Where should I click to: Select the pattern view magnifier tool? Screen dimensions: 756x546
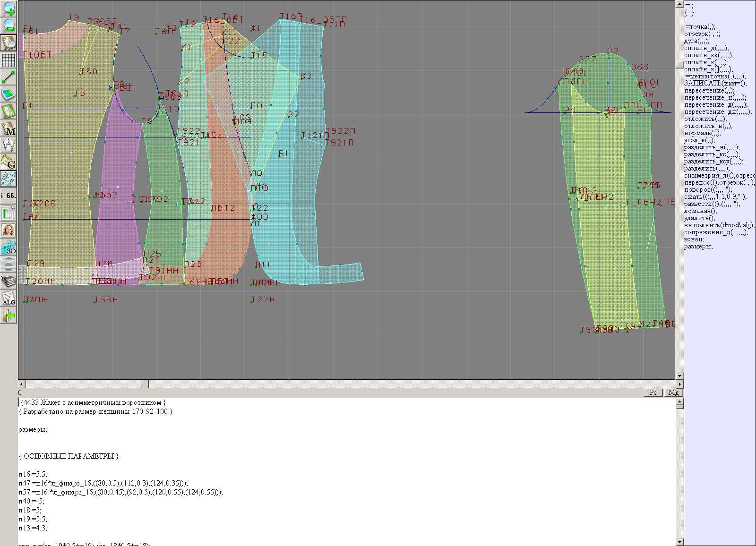[9, 43]
